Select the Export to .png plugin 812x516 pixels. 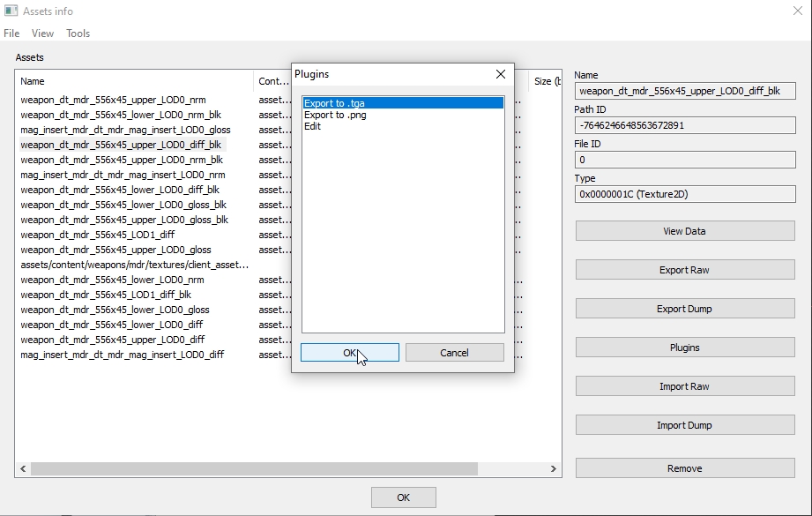tap(335, 115)
